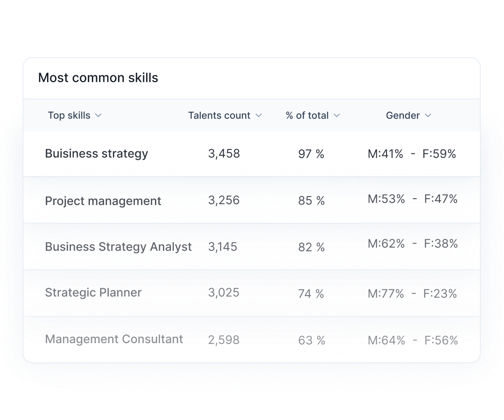The width and height of the screenshot is (504, 420).
Task: Select the Gender column header text
Action: click(x=402, y=115)
